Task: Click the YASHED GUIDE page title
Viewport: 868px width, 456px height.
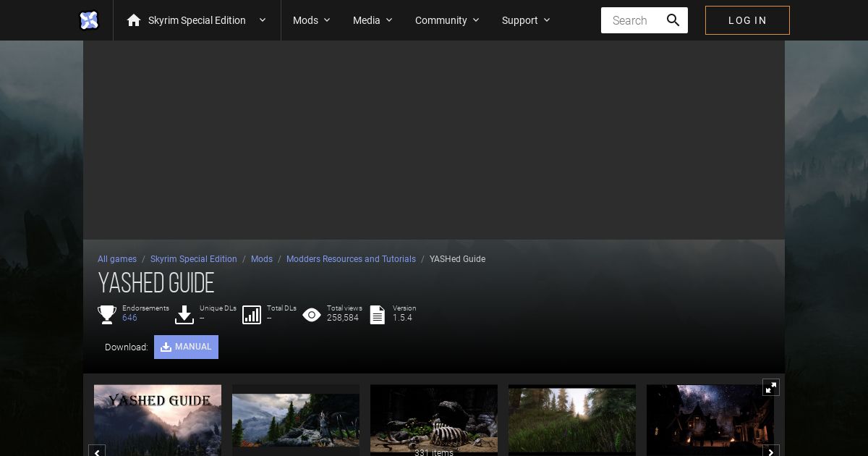Action: [156, 283]
